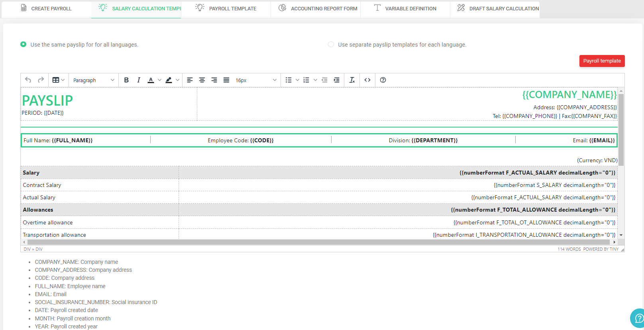Select first DIV in element path
The height and width of the screenshot is (330, 644).
pos(27,249)
